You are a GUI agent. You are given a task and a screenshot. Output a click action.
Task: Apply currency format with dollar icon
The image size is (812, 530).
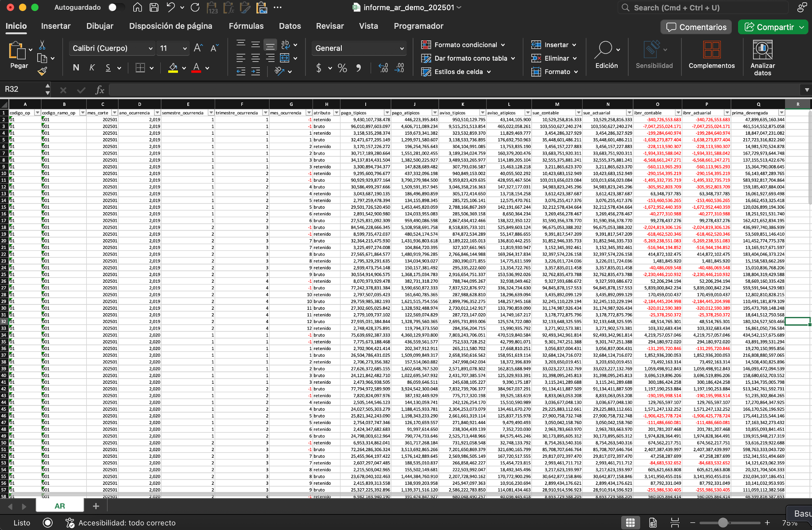[x=319, y=68]
